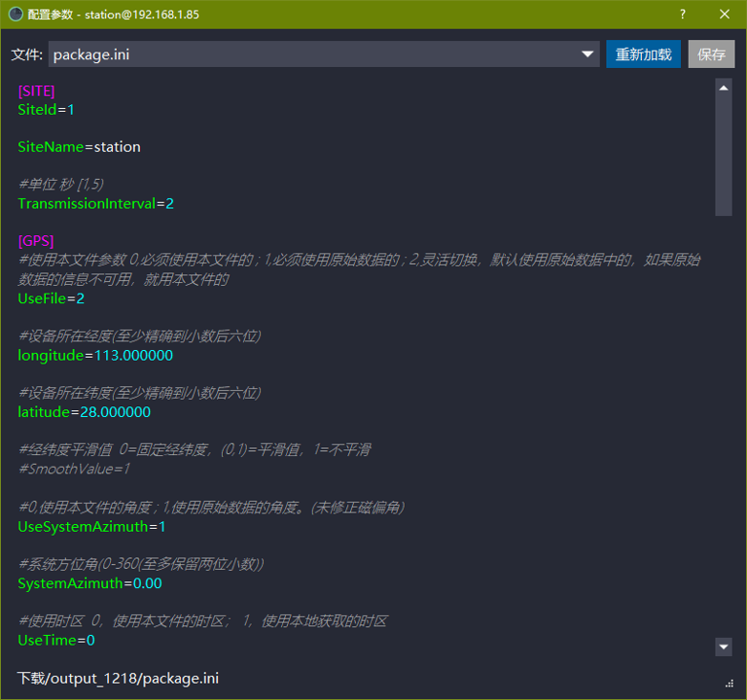Click the 保存 save button
The image size is (747, 700).
tap(711, 54)
